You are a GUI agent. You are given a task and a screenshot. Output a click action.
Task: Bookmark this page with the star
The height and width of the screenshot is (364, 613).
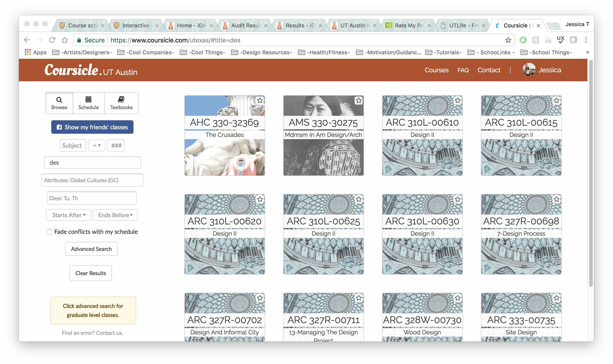pyautogui.click(x=508, y=40)
